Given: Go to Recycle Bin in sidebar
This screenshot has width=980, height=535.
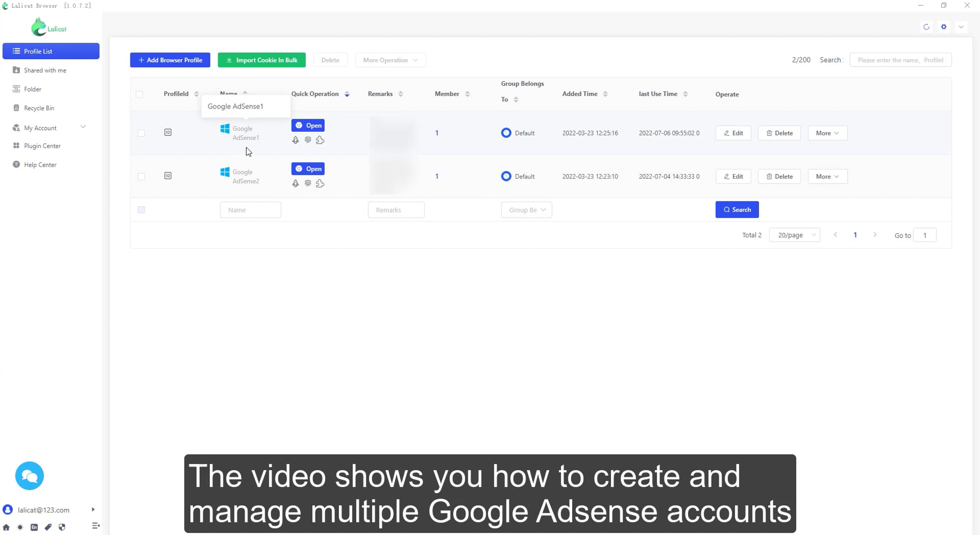Looking at the screenshot, I should coord(39,108).
